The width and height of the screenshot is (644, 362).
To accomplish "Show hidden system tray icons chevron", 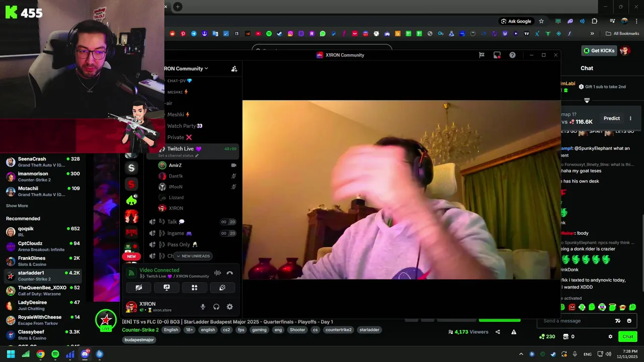I will (x=521, y=354).
